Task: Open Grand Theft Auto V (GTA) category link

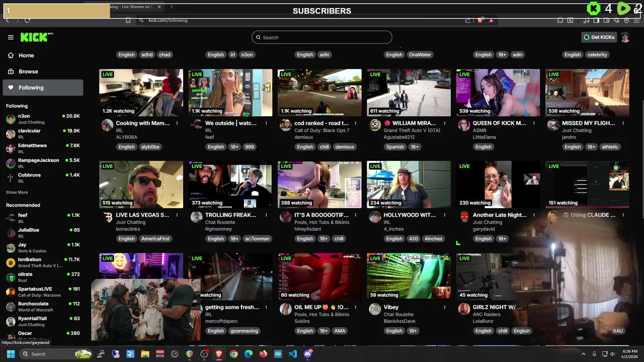Action: tap(412, 130)
